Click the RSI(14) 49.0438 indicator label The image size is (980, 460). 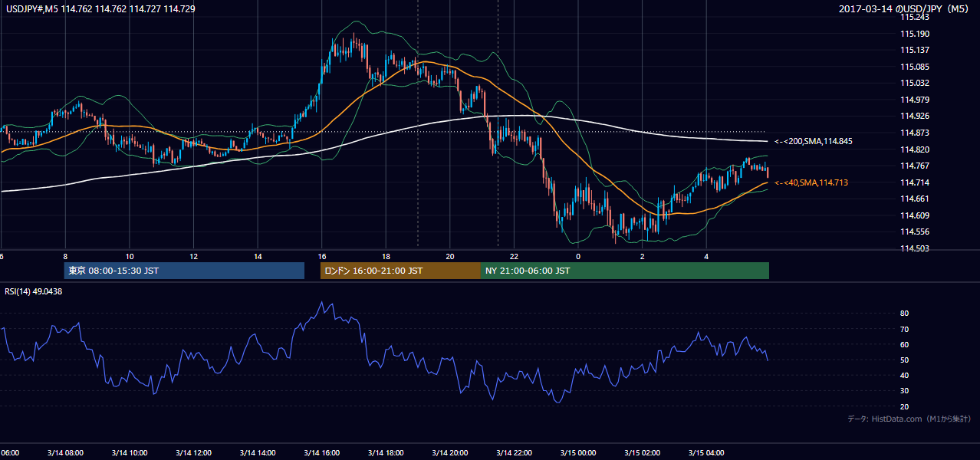(x=33, y=291)
